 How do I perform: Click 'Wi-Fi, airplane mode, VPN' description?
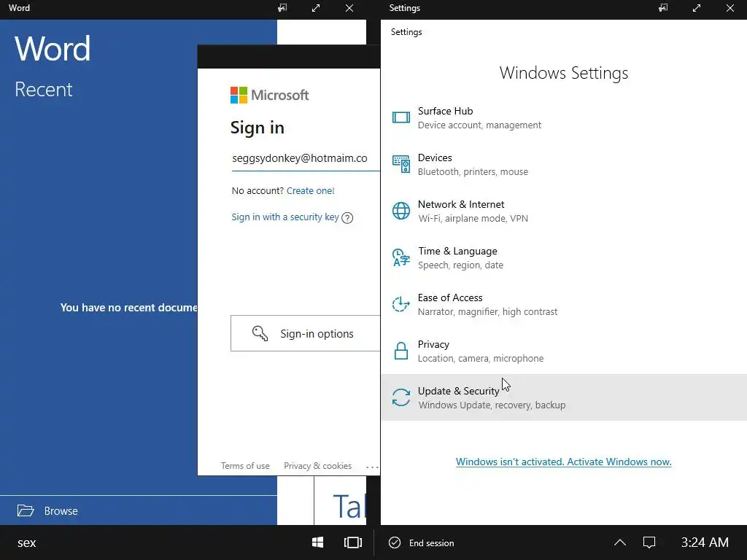(473, 218)
